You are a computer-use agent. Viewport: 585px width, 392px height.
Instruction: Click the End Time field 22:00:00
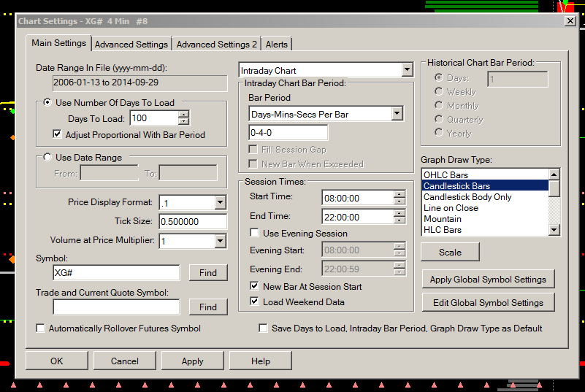pos(358,217)
